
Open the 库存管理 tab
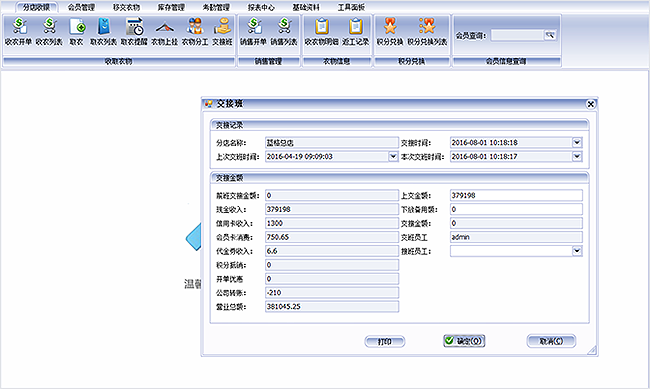pos(171,7)
